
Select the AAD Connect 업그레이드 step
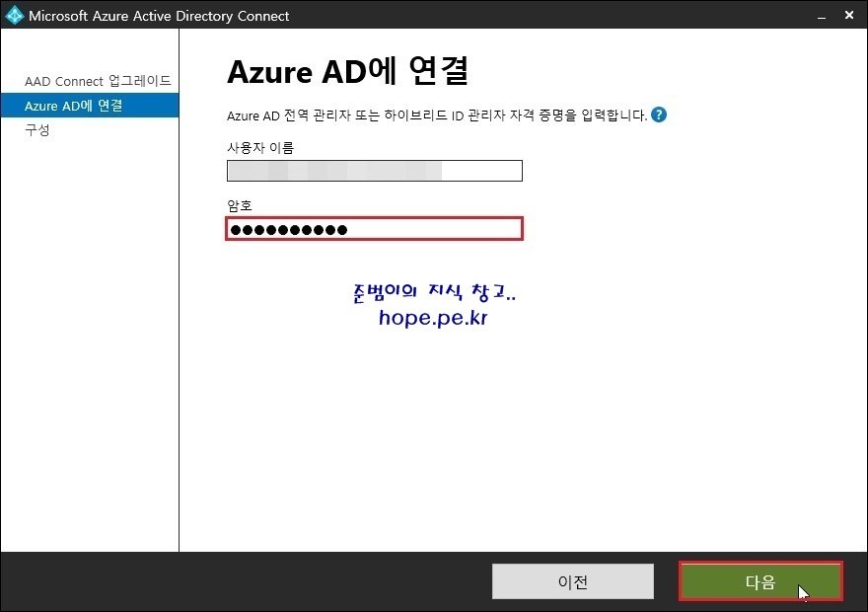[98, 81]
